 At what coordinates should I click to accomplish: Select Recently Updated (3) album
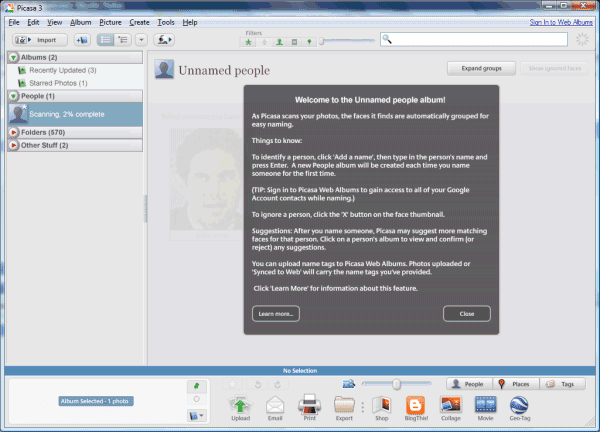[x=63, y=70]
